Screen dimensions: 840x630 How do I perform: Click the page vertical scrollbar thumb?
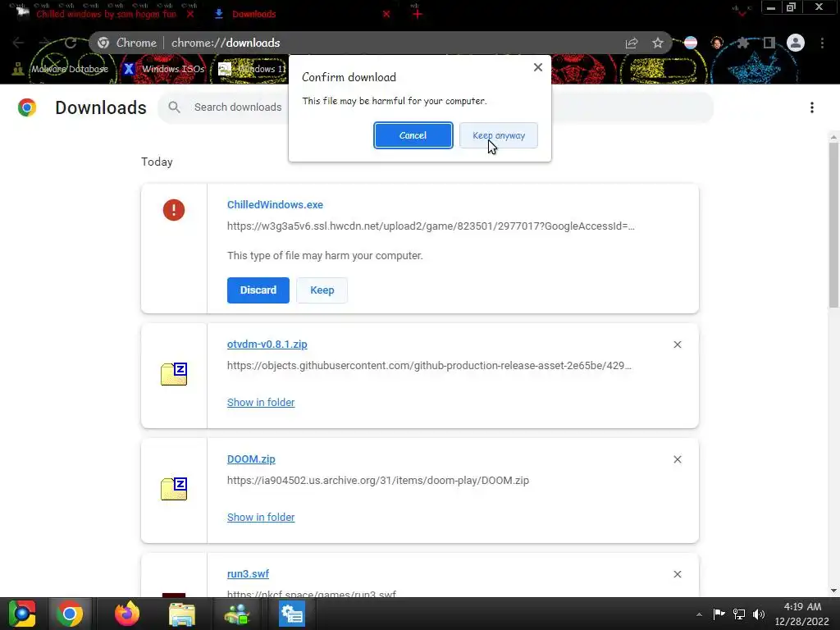pyautogui.click(x=833, y=225)
